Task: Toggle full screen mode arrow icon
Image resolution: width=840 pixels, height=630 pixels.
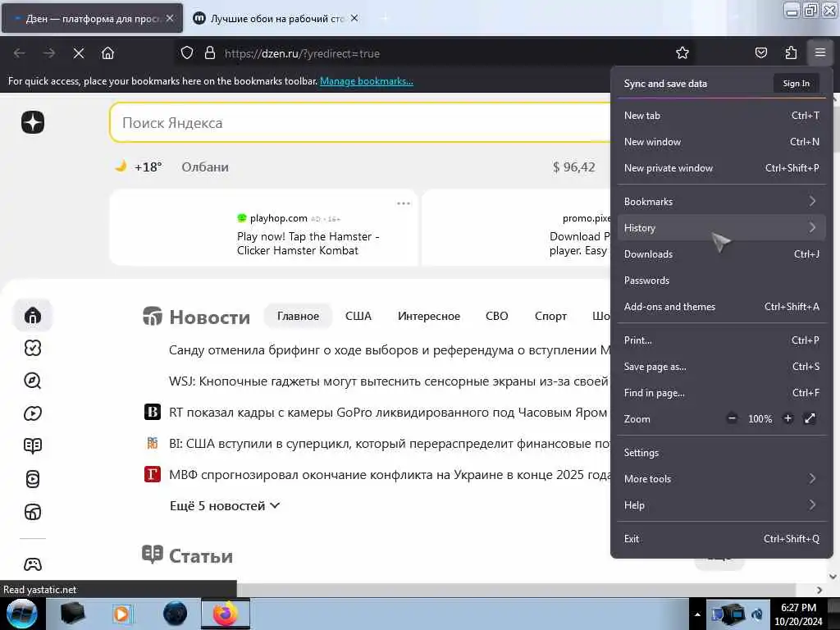Action: click(x=810, y=418)
